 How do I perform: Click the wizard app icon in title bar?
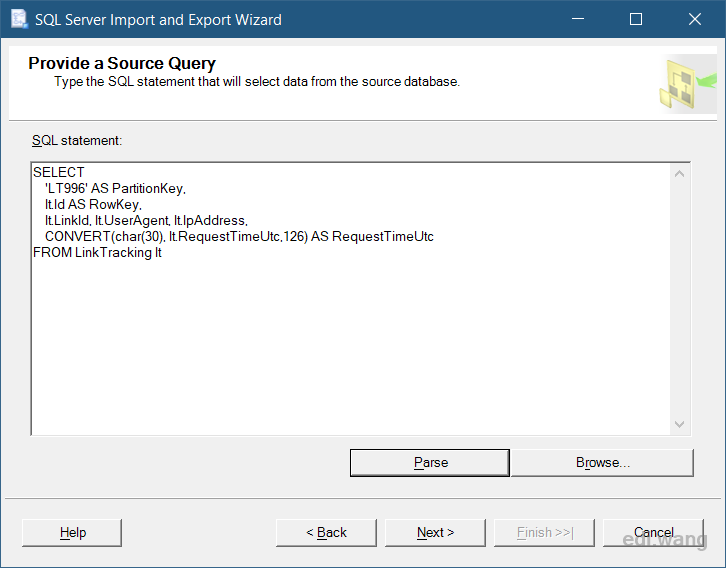tap(19, 19)
